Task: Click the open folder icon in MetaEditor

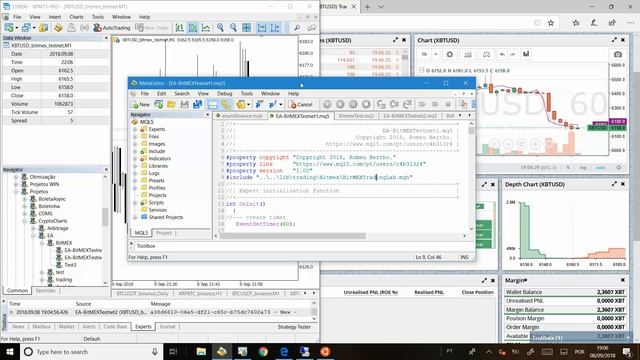Action: coord(171,104)
